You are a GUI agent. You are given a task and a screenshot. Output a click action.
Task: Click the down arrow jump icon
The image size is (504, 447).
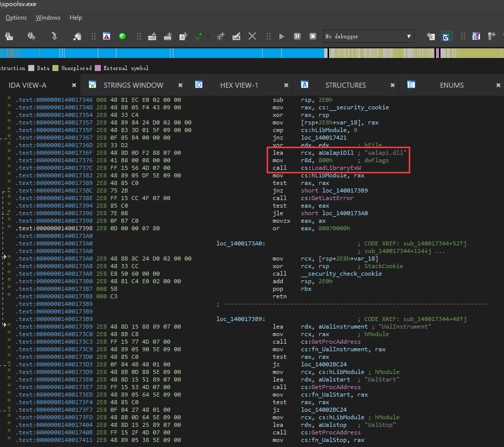click(54, 36)
